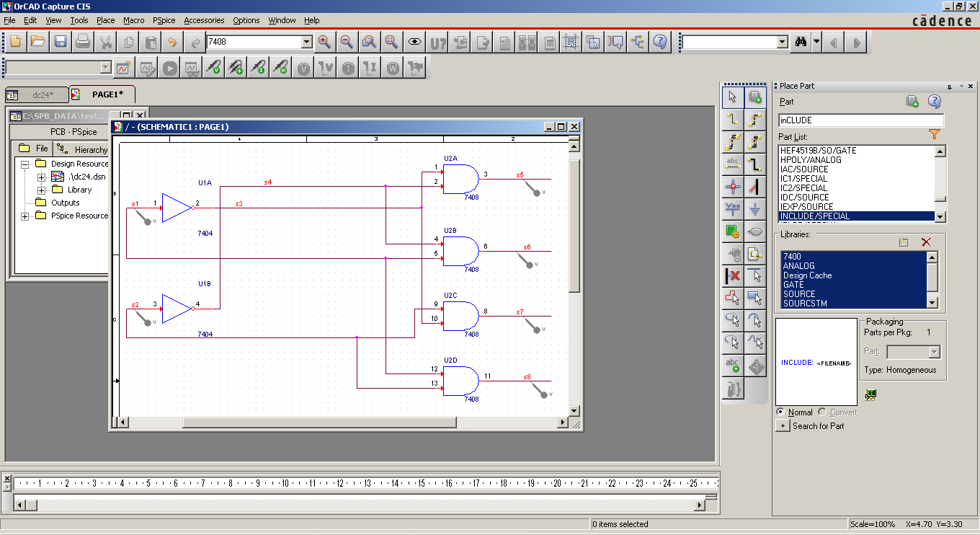The image size is (980, 535).
Task: Click the PSpice model icon below the part preview
Action: coord(871,394)
